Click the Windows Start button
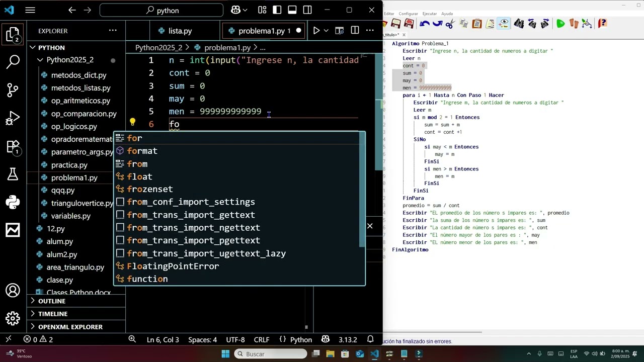The image size is (644, 362). pos(225,354)
